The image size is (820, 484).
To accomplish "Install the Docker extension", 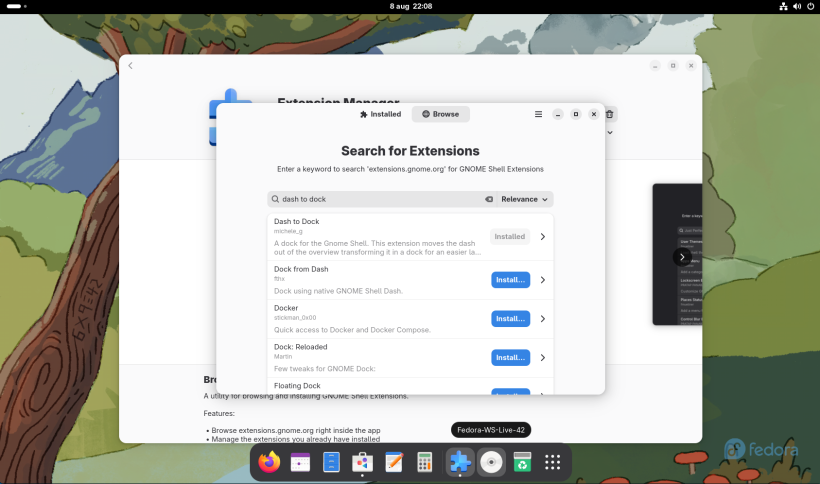I will (510, 319).
